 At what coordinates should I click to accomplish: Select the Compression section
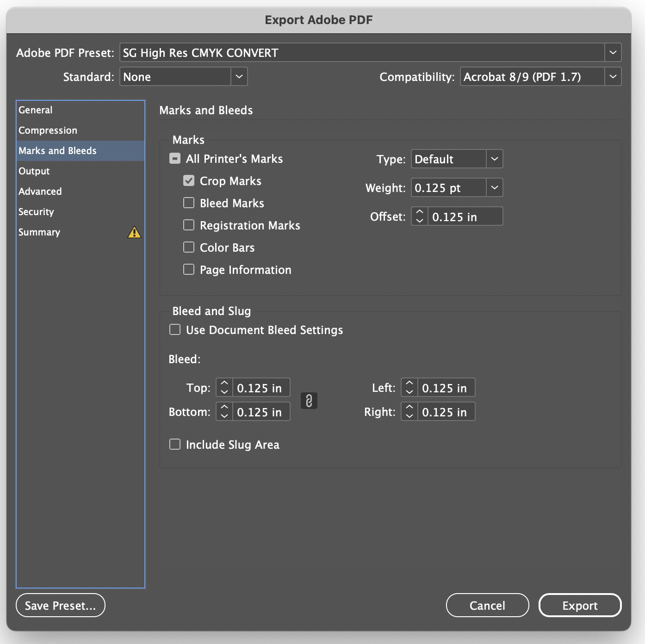[81, 130]
